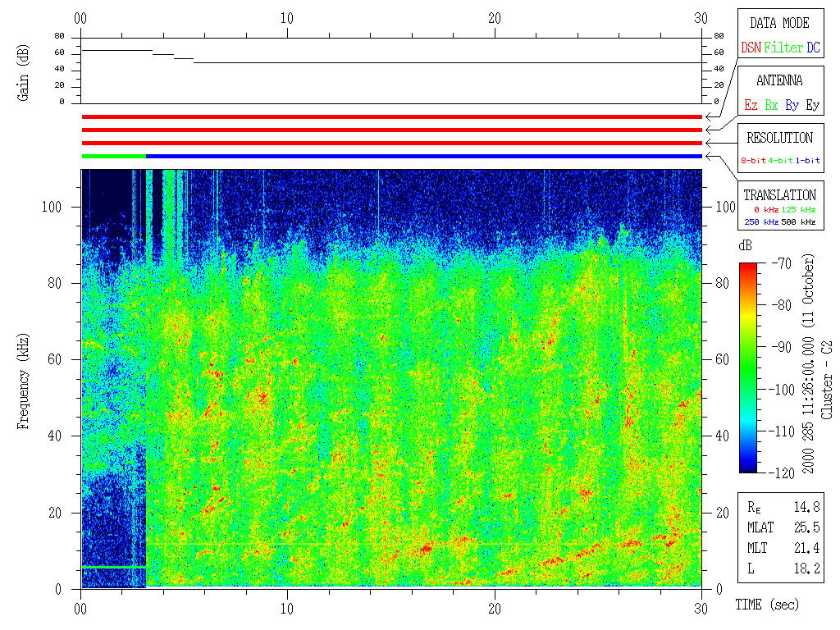Screen dimensions: 840x630
Task: Click the top red data mode bar
Action: click(x=391, y=117)
